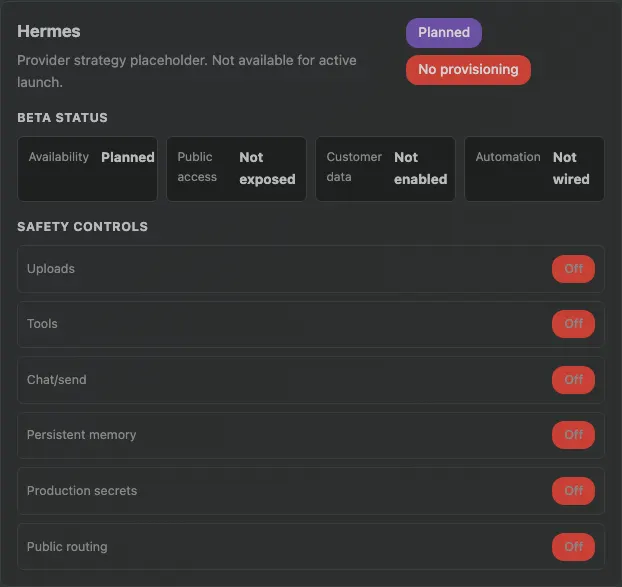This screenshot has height=587, width=622.
Task: Click the Not enabled value text
Action: (x=420, y=168)
